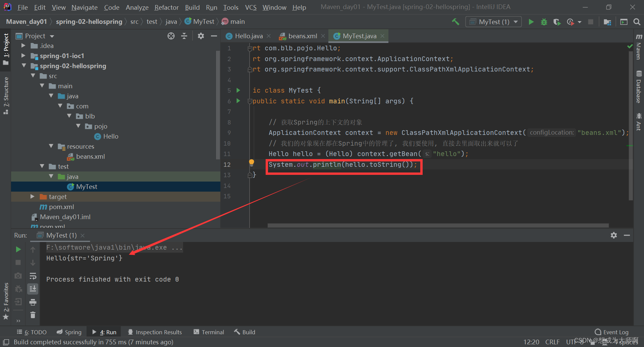The width and height of the screenshot is (644, 347).
Task: Open Inspection Results tool window
Action: [x=155, y=332]
